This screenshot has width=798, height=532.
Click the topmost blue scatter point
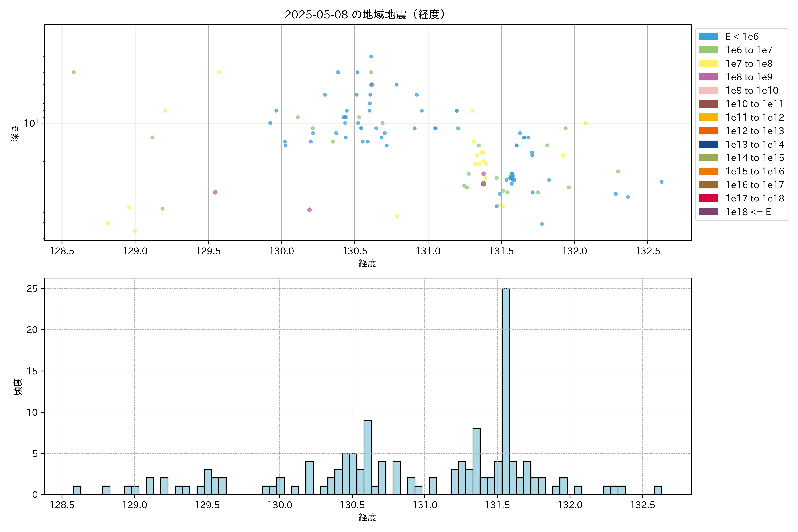[x=371, y=56]
